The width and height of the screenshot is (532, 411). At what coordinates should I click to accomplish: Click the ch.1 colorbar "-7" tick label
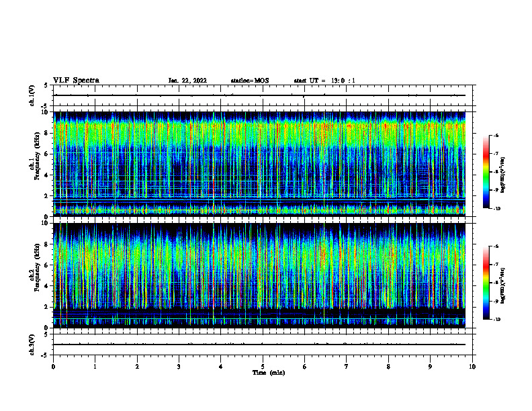pyautogui.click(x=496, y=154)
